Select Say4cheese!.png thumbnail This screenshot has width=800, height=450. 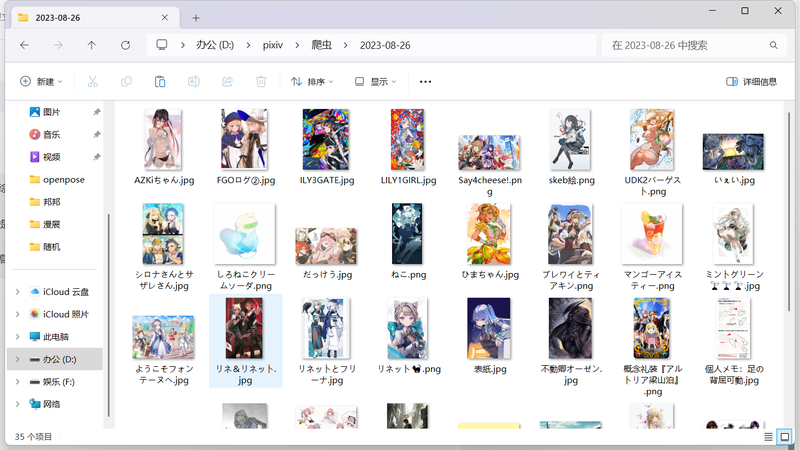pos(489,153)
